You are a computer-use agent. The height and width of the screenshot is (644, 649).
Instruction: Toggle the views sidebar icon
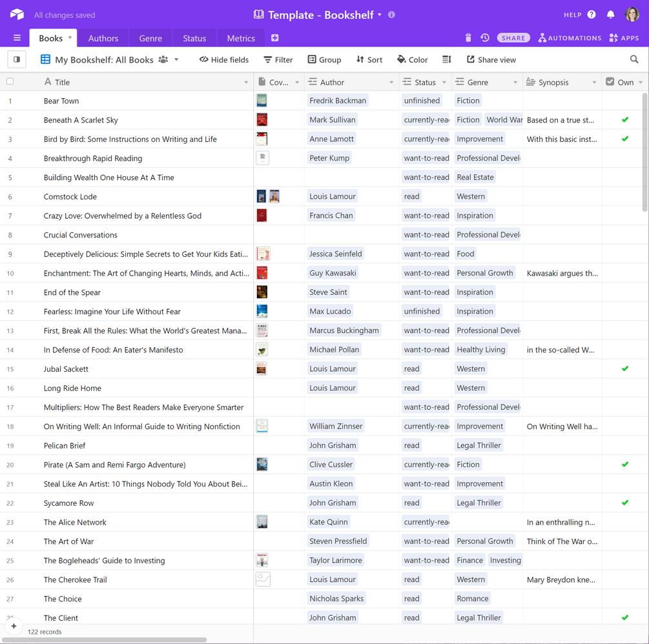pos(17,59)
